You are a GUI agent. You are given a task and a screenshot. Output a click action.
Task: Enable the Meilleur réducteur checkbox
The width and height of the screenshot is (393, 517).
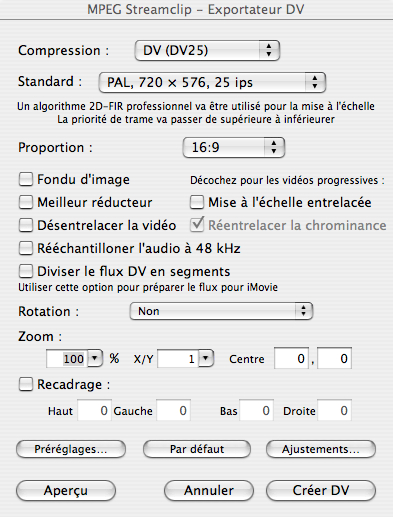[26, 202]
